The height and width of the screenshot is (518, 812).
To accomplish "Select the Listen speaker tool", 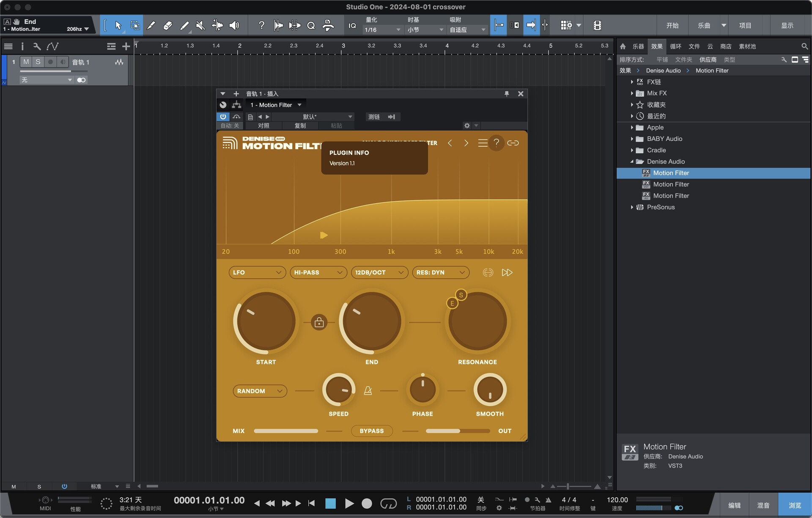I will [x=234, y=25].
